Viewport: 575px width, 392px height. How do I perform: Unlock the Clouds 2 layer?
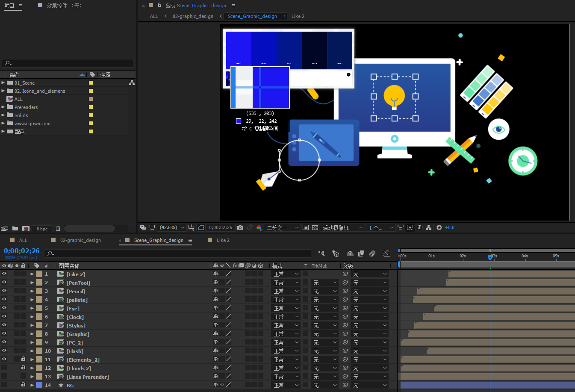[x=24, y=368]
